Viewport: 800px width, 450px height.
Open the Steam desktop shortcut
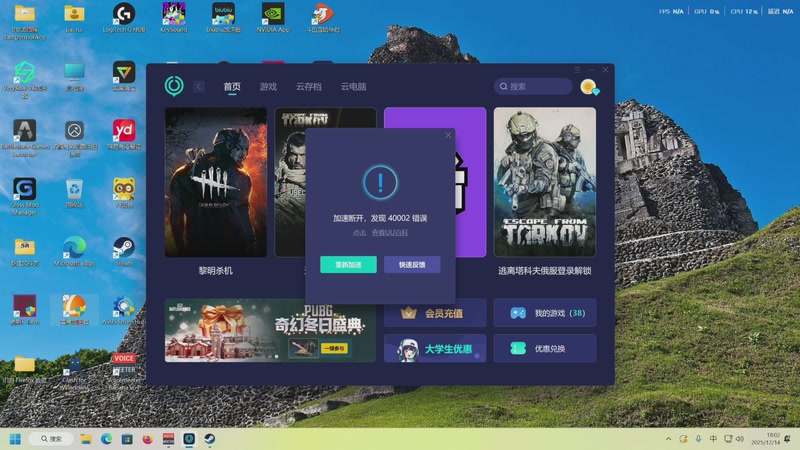tap(123, 251)
